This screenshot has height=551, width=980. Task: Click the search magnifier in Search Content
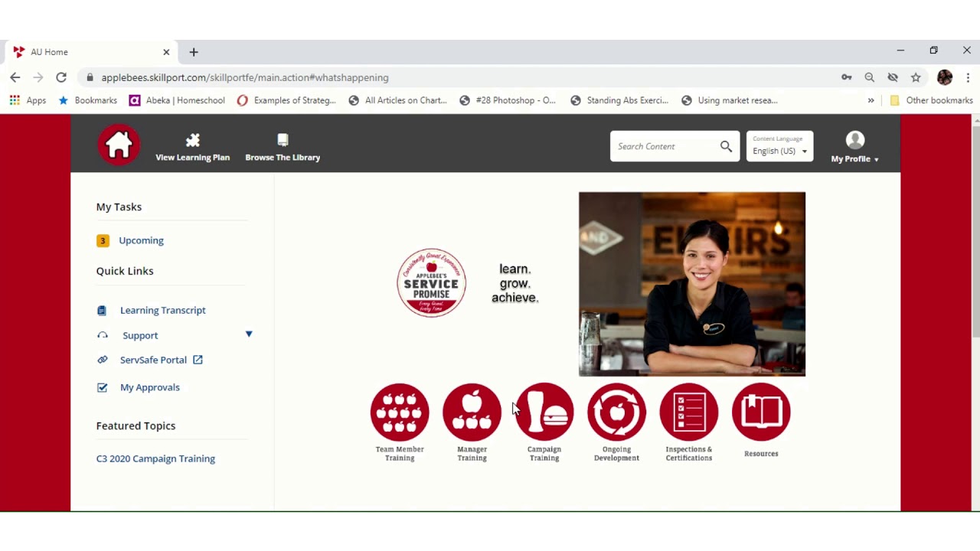726,146
